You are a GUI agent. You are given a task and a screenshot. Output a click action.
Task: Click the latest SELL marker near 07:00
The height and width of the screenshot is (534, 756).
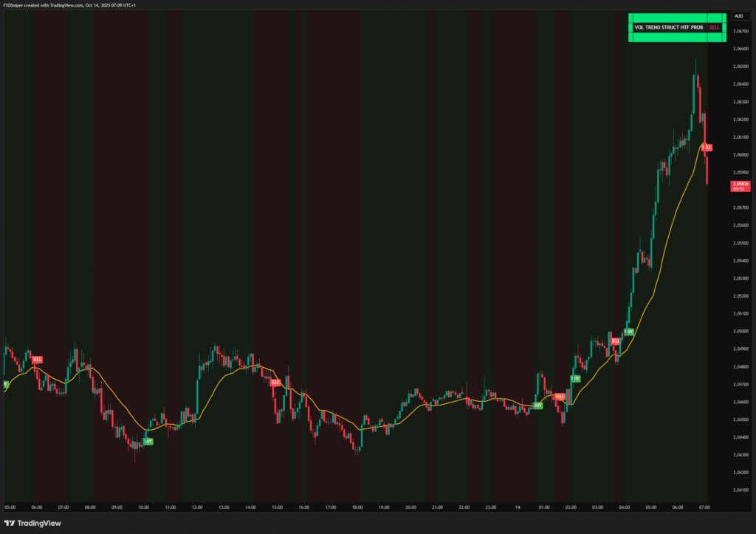tap(707, 148)
